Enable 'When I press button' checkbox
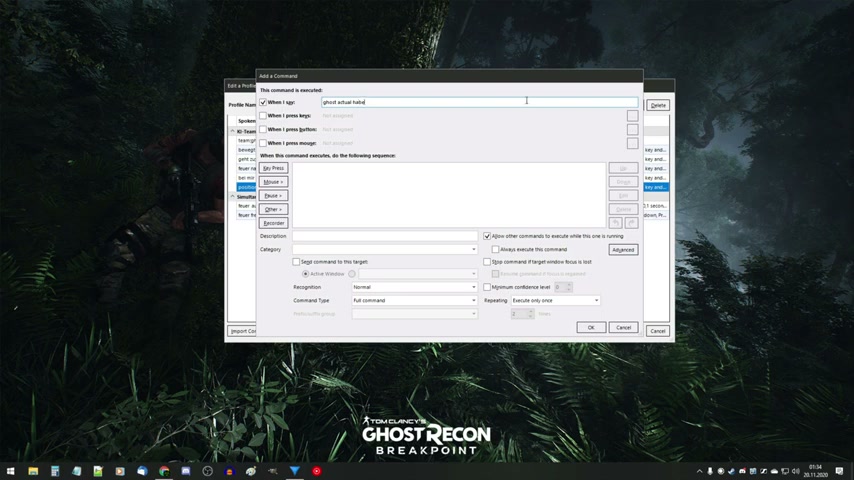This screenshot has height=480, width=854. pos(263,129)
